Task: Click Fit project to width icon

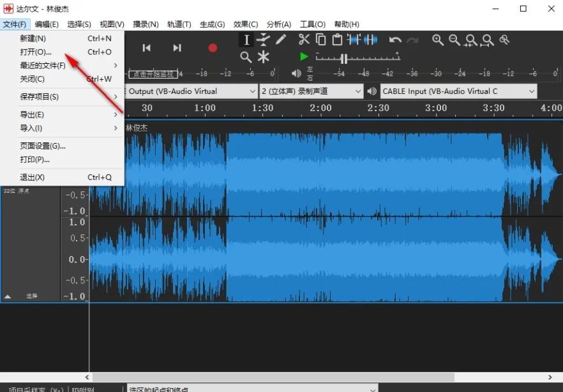Action: 488,40
